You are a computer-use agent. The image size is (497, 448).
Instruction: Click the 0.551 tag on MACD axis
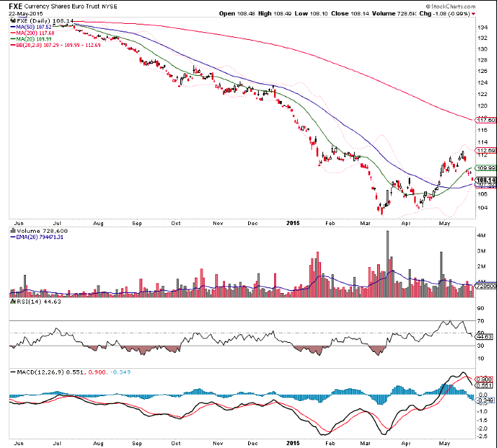pos(484,386)
